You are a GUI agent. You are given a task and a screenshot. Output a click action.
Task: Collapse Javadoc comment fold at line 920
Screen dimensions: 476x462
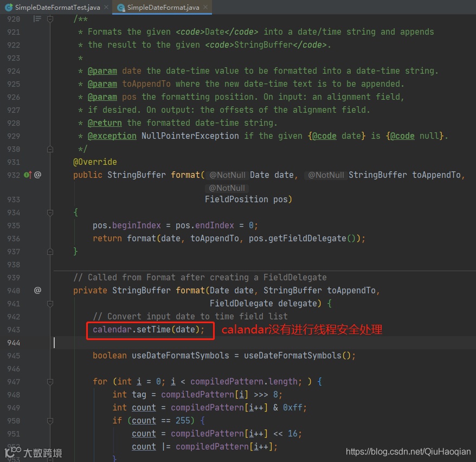tap(50, 19)
